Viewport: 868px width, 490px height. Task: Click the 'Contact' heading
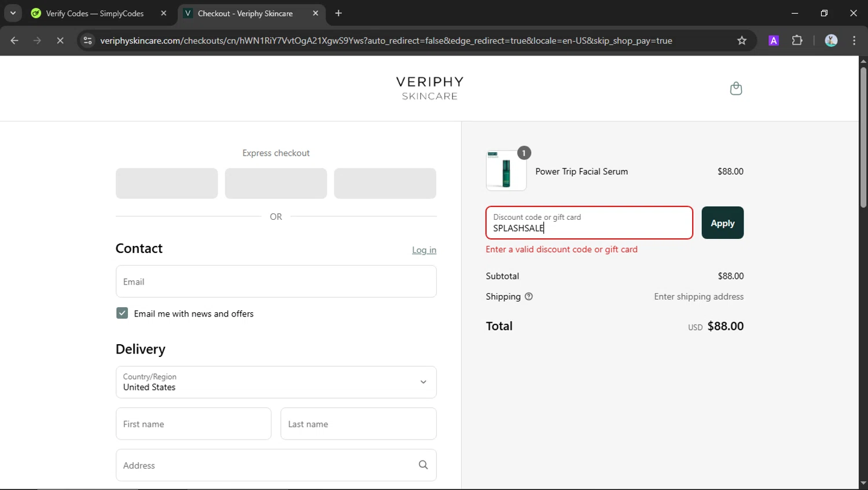[139, 248]
